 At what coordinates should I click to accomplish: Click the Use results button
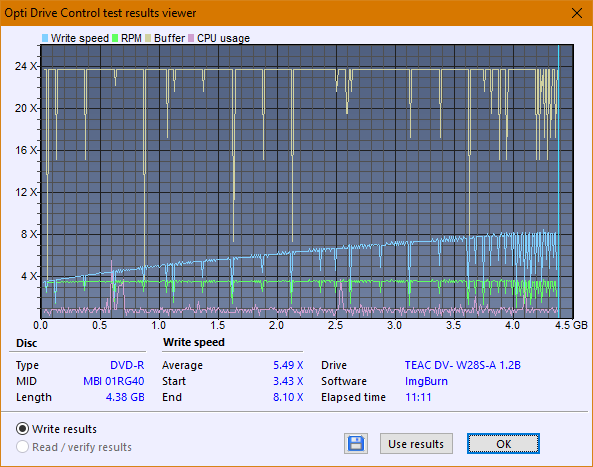(x=416, y=444)
